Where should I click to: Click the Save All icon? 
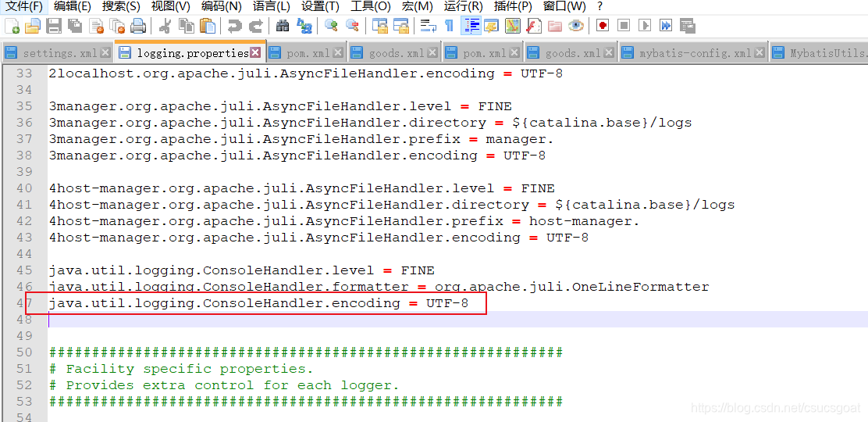pos(75,26)
